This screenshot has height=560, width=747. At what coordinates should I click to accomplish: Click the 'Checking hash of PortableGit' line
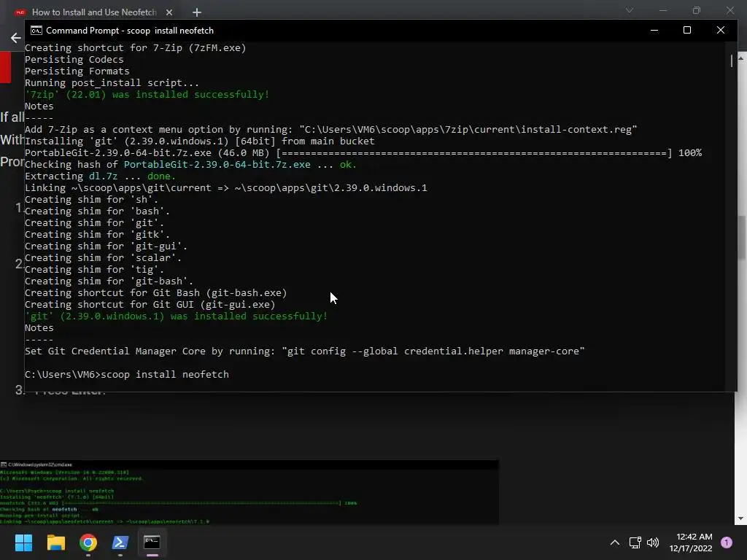click(190, 164)
